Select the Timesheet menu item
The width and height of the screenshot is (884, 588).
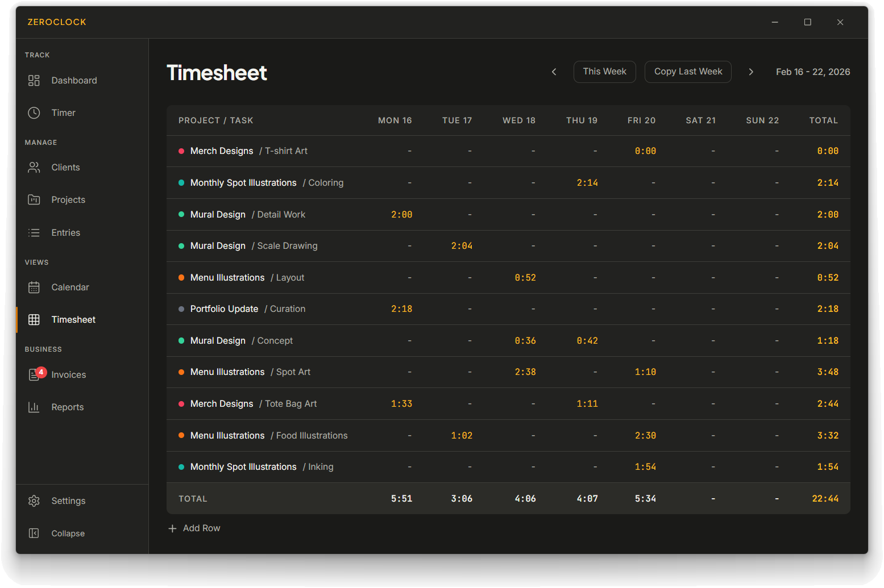pos(73,320)
